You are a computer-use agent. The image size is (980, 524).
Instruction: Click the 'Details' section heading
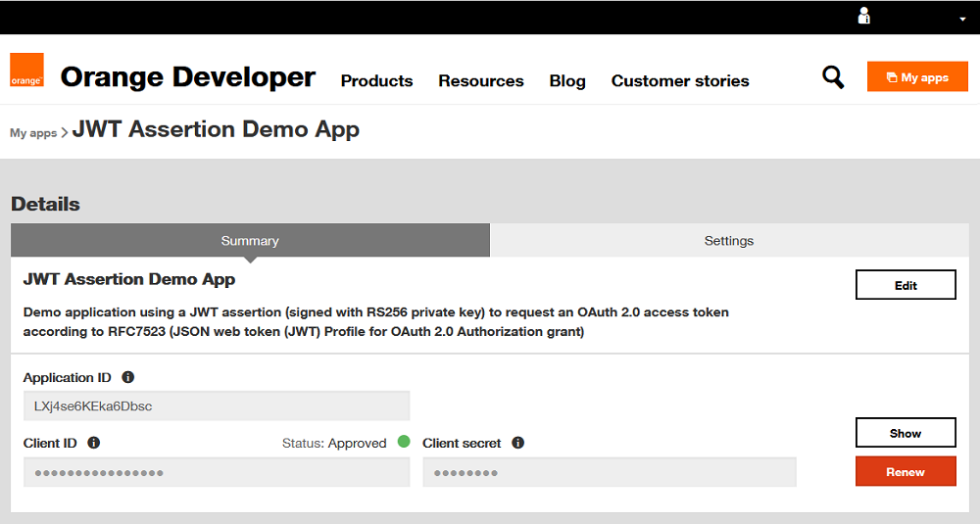pyautogui.click(x=46, y=205)
